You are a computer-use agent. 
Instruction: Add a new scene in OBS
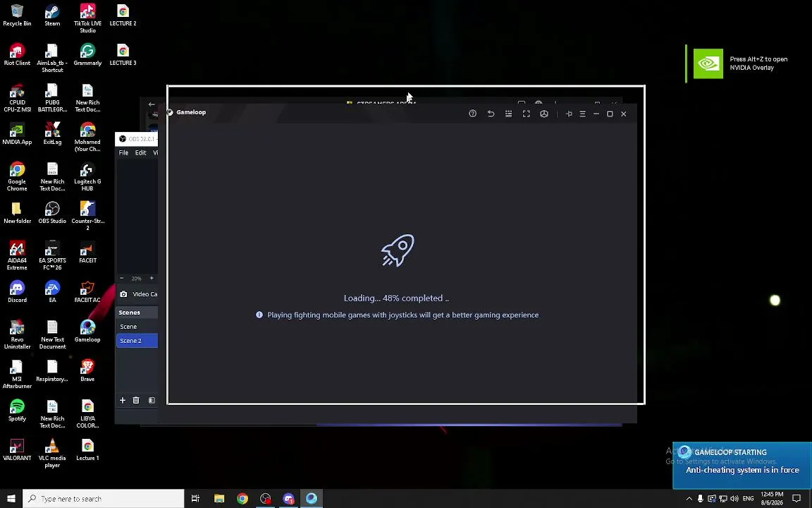(122, 400)
